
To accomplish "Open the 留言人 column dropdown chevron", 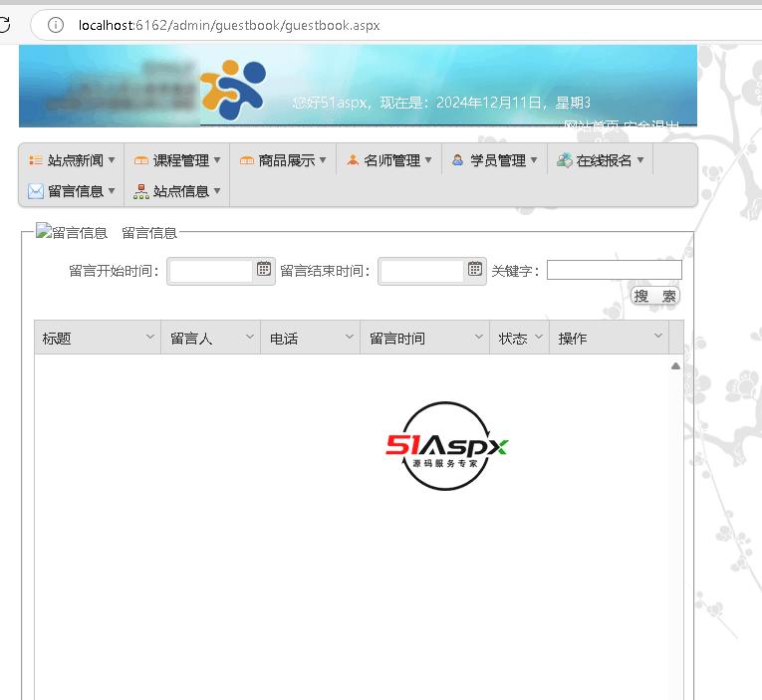I will 250,337.
